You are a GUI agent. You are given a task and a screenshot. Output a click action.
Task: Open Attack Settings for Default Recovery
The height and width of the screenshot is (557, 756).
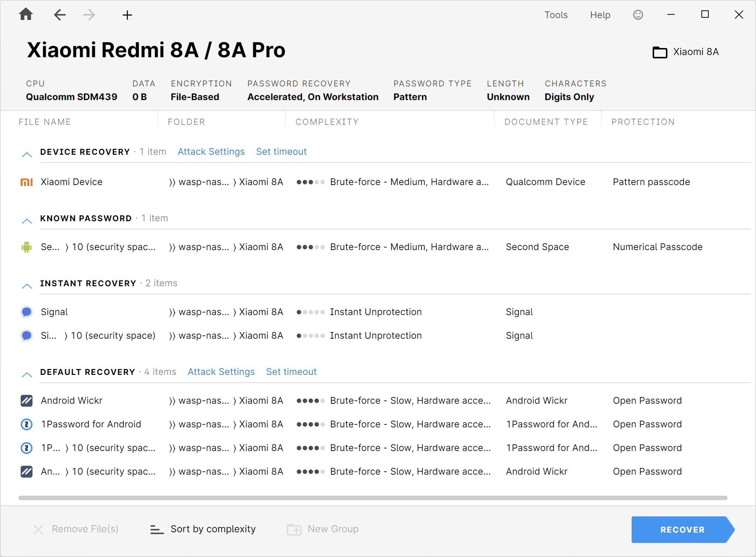tap(221, 372)
